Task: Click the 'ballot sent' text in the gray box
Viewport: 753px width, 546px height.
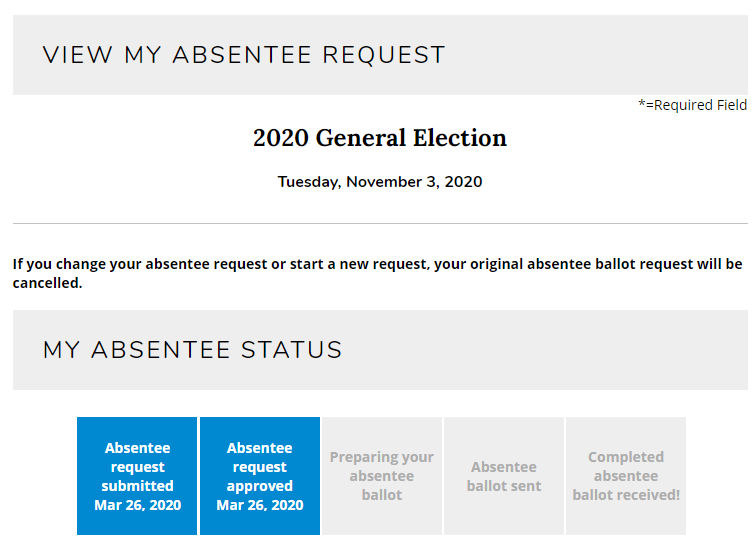Action: tap(504, 486)
